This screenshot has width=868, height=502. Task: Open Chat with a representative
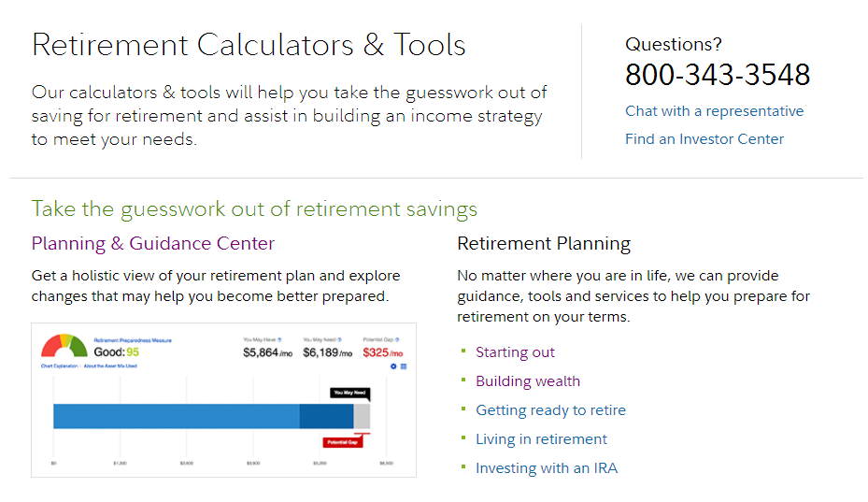714,111
